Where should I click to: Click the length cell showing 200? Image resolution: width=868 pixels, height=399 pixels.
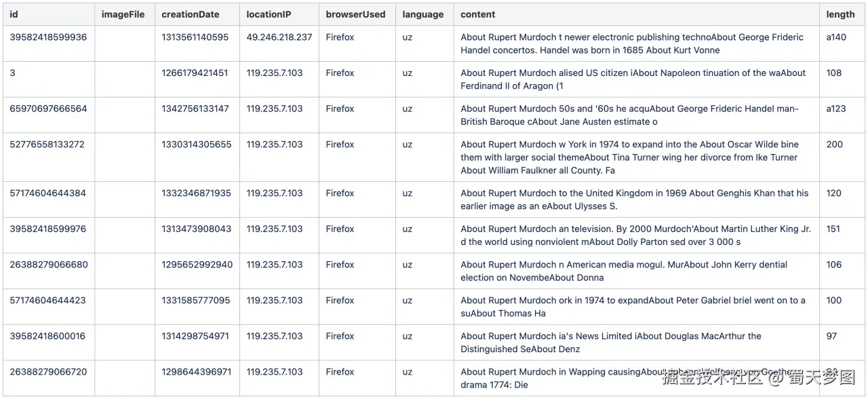(835, 145)
